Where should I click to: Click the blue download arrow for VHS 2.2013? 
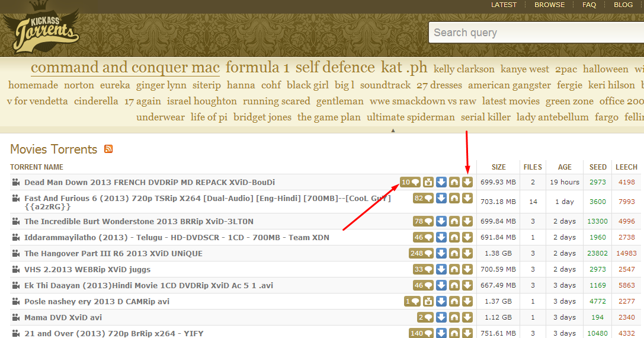(x=441, y=269)
